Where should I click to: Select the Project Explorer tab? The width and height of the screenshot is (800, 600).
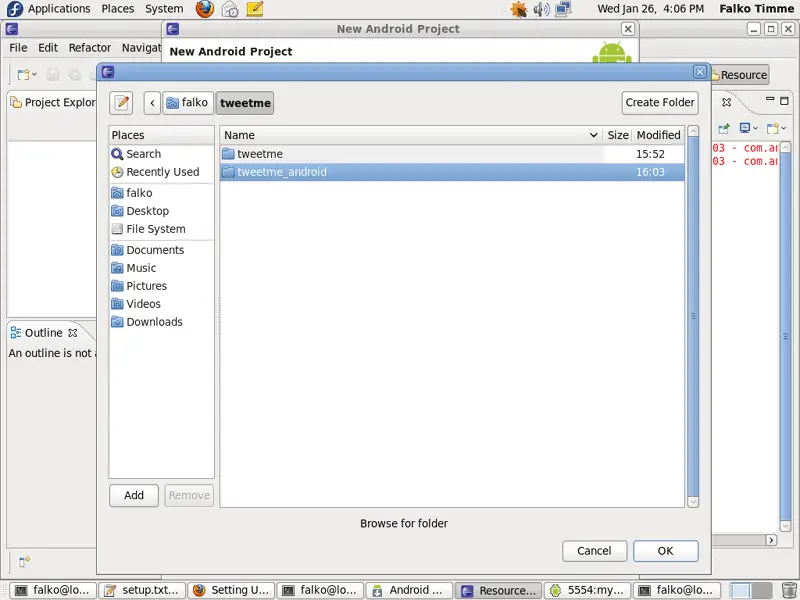(53, 102)
